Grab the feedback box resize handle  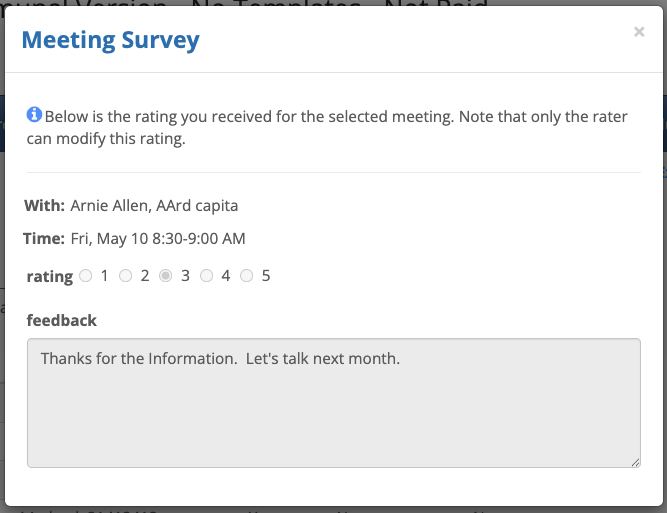(635, 462)
